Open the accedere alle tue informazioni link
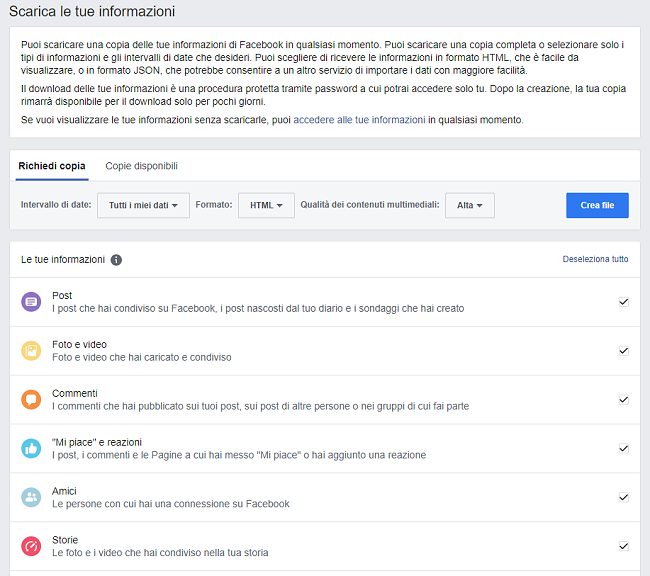This screenshot has width=650, height=576. pos(359,120)
